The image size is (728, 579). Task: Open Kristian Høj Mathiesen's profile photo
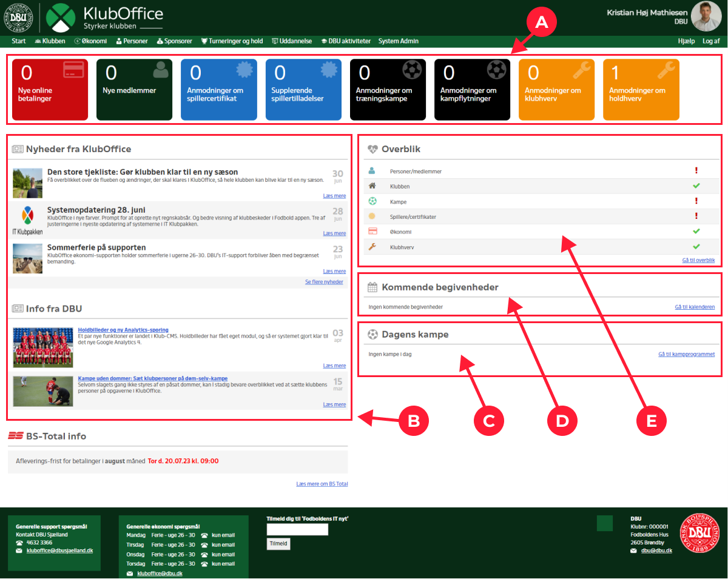707,17
